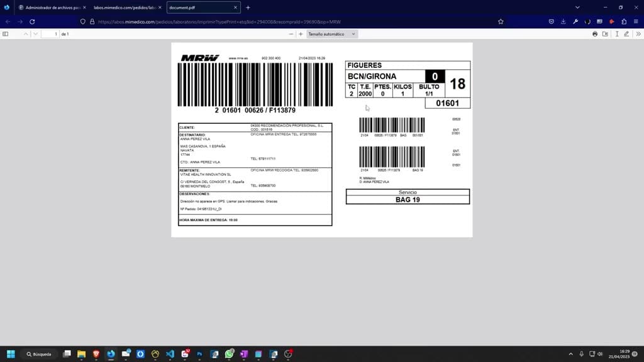
Task: View site security padlock info
Action: click(92, 22)
